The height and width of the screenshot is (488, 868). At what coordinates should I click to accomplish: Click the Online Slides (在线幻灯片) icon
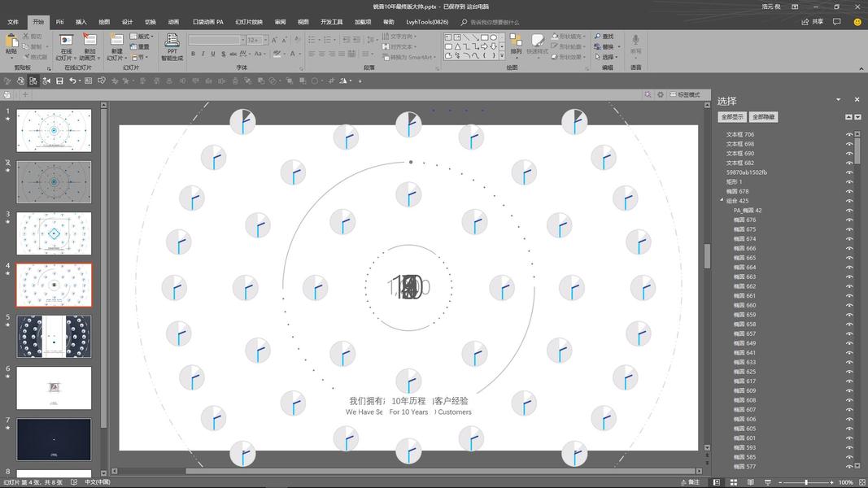[x=66, y=41]
